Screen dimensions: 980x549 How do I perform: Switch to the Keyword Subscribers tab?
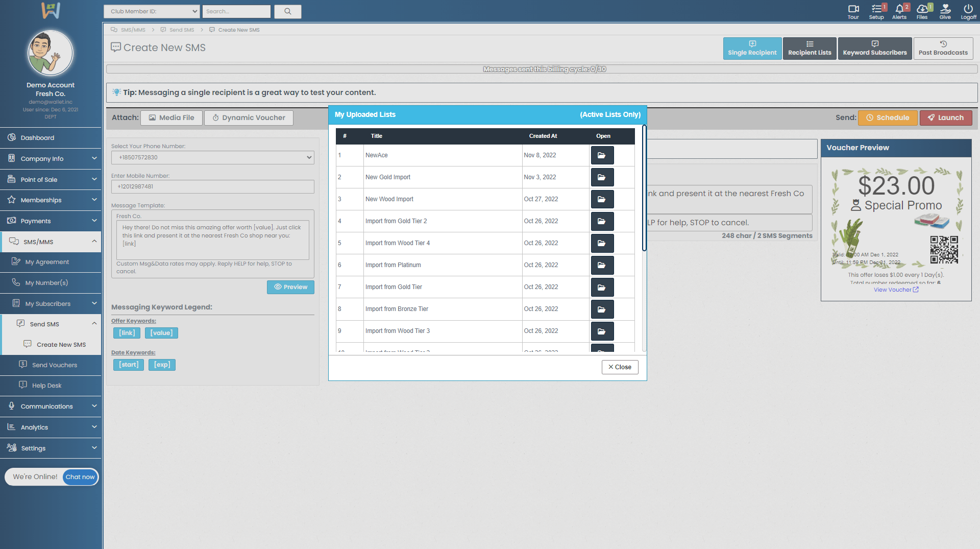pos(874,49)
